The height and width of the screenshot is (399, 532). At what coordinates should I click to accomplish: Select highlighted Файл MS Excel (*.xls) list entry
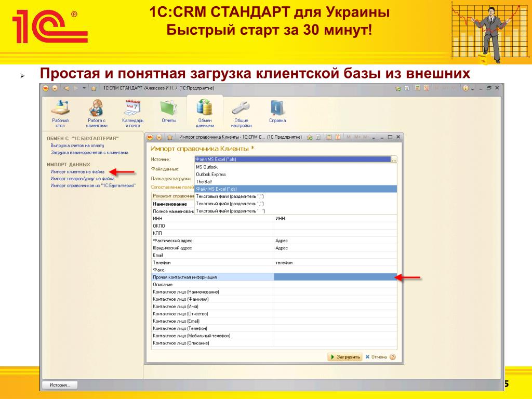pos(296,189)
